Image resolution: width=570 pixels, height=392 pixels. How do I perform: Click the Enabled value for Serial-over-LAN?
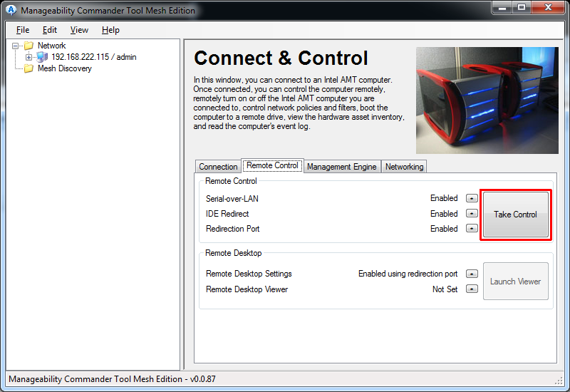point(444,198)
